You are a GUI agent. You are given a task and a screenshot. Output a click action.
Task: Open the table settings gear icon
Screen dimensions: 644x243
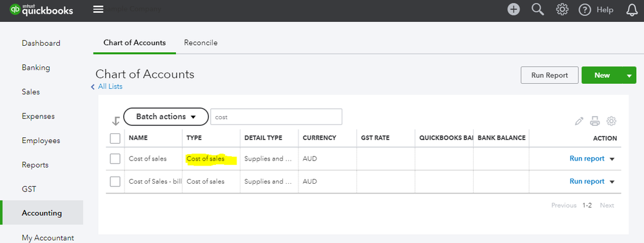coord(612,121)
